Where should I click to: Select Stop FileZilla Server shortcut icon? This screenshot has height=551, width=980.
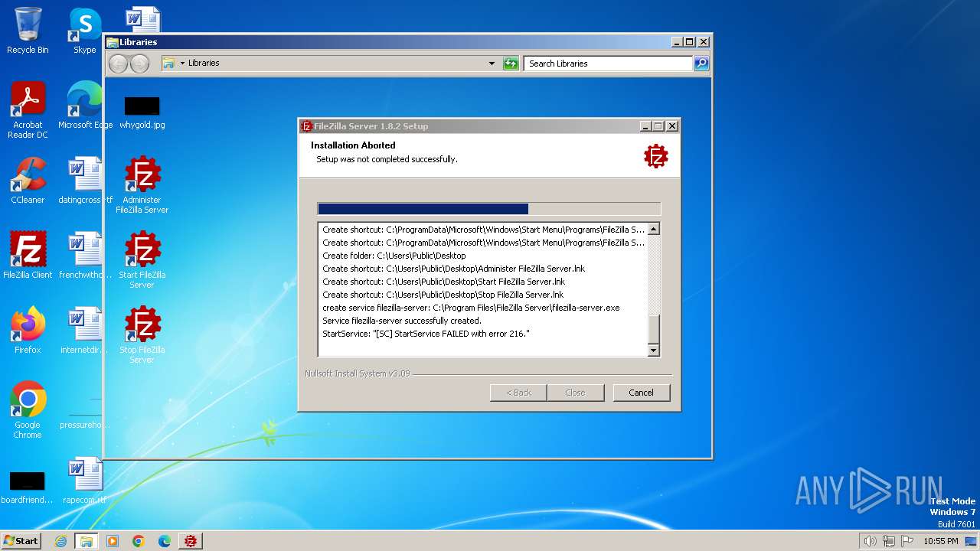click(142, 335)
